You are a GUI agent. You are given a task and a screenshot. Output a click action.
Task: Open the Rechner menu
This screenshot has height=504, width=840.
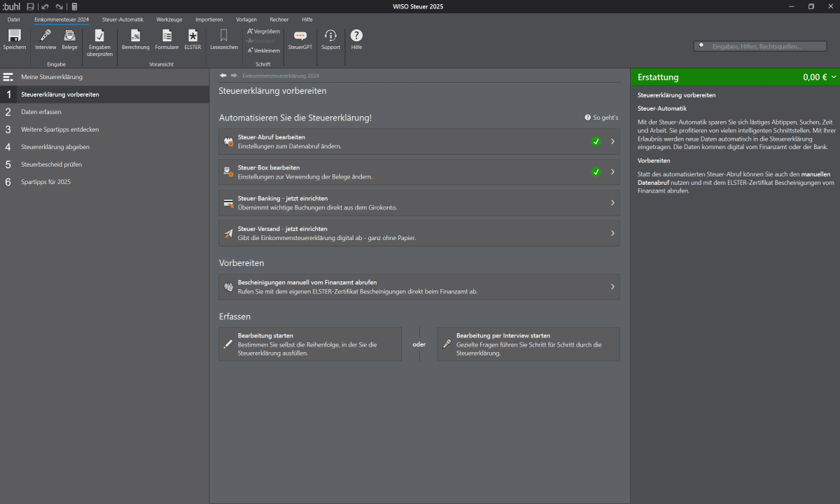pyautogui.click(x=279, y=20)
